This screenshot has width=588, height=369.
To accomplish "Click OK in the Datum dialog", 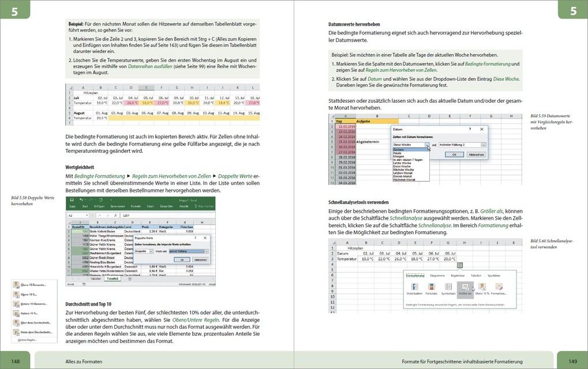I will [x=454, y=155].
